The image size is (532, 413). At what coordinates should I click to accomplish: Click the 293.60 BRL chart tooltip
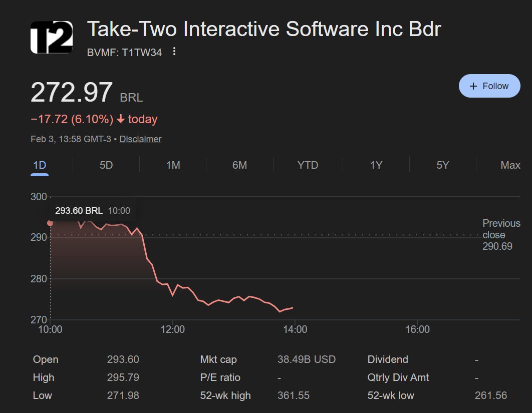tap(93, 211)
